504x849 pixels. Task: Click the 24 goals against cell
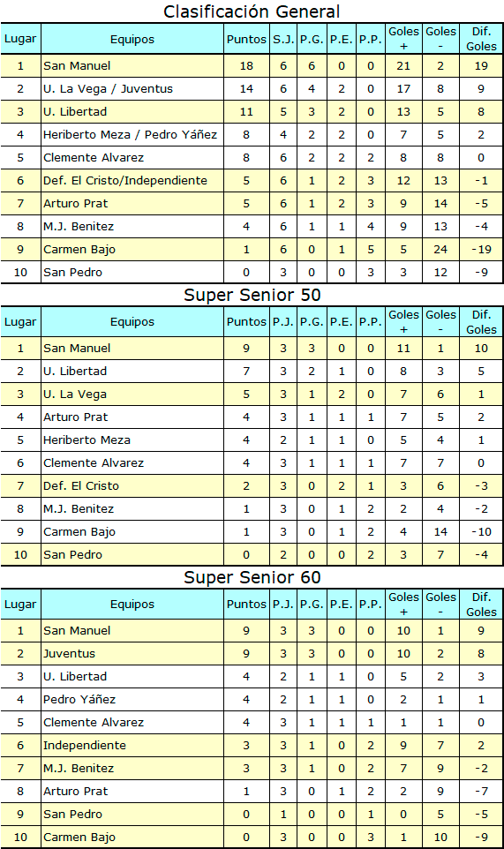click(440, 249)
